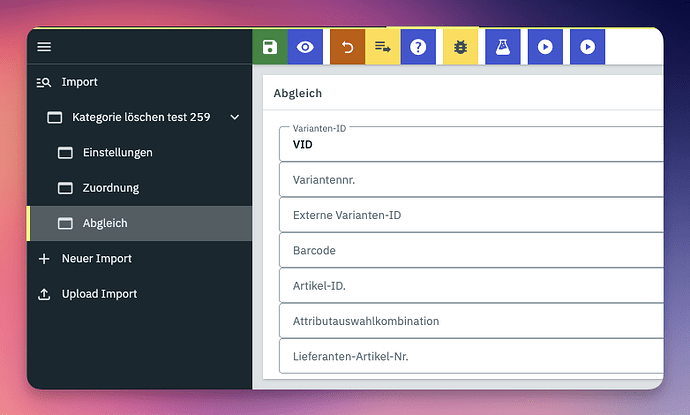
Task: Open the Import search entry
Action: 79,82
